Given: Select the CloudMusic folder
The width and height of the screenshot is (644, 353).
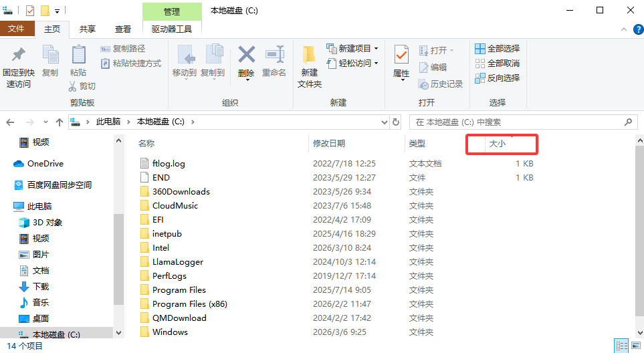Looking at the screenshot, I should point(169,205).
